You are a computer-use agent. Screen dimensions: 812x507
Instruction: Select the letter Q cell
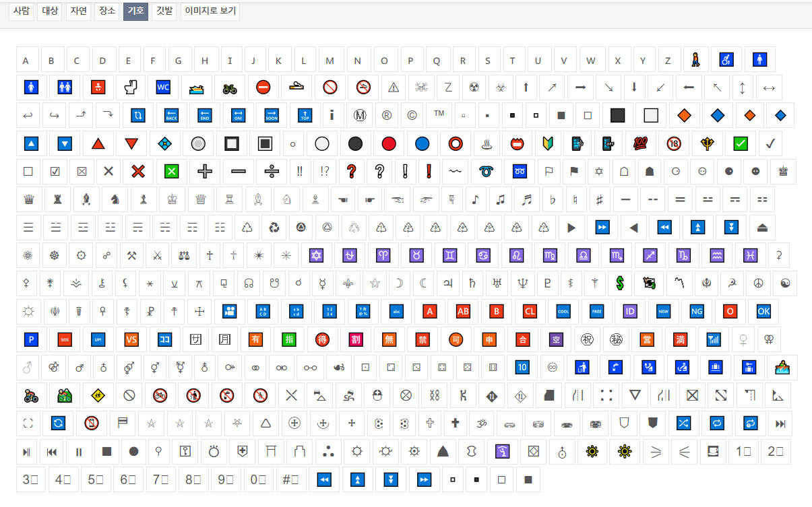[x=437, y=59]
